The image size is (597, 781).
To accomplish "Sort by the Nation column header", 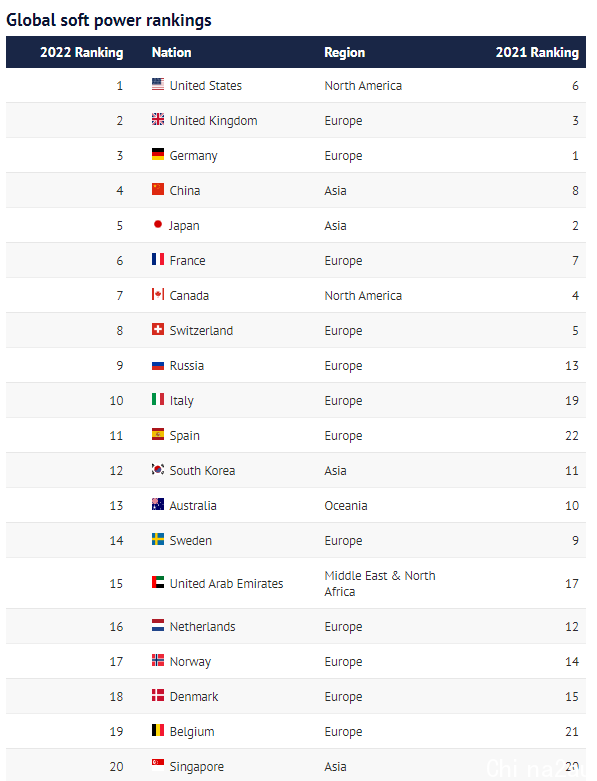I will click(171, 52).
